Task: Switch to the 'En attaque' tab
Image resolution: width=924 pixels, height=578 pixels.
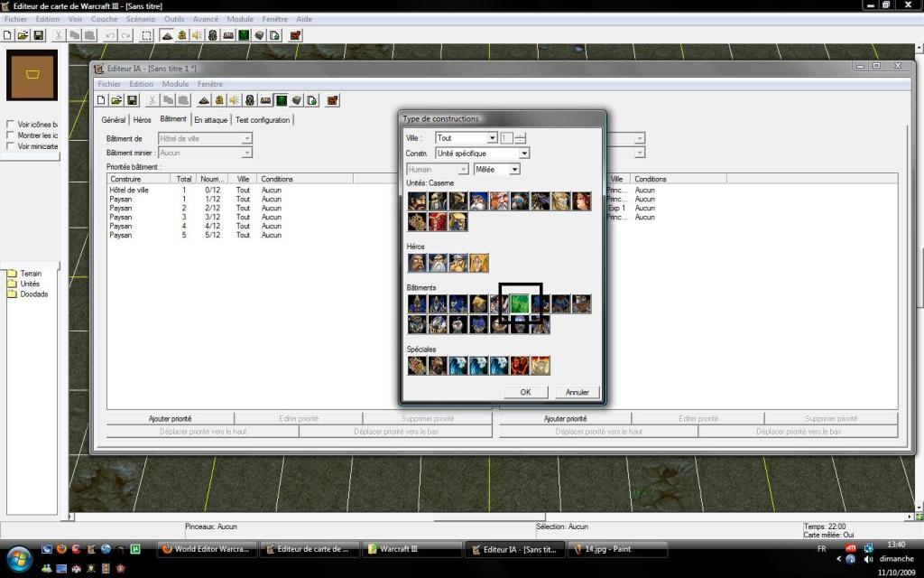Action: pos(210,120)
